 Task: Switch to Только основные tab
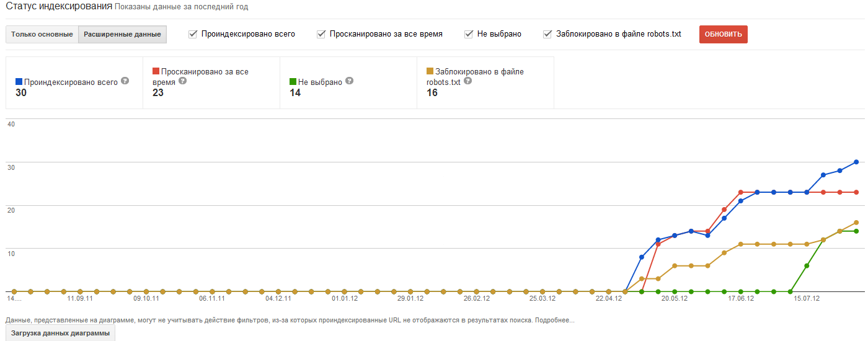click(42, 35)
